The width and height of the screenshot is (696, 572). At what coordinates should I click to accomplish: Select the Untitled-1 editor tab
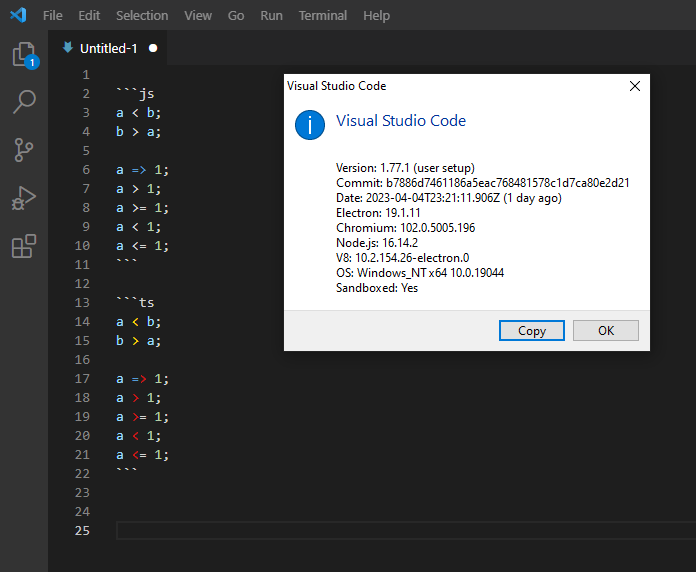point(108,48)
